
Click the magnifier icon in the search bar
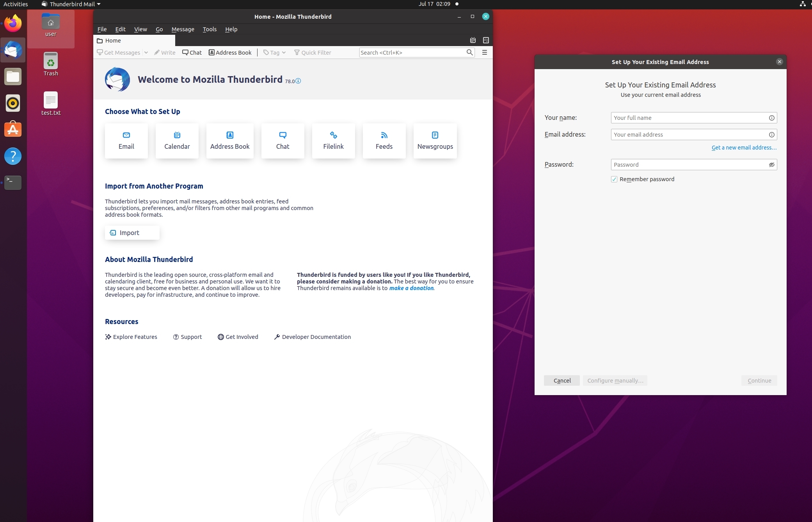click(x=469, y=52)
